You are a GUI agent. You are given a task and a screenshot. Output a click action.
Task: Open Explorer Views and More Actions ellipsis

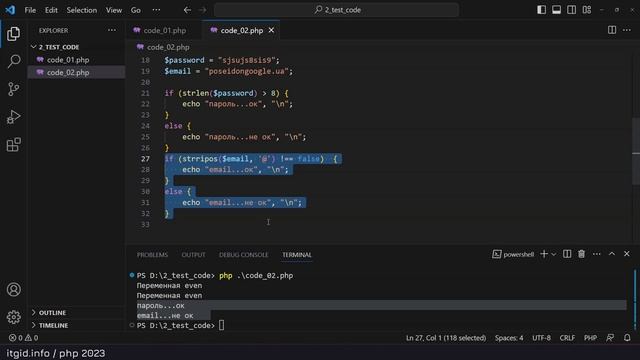coord(111,30)
